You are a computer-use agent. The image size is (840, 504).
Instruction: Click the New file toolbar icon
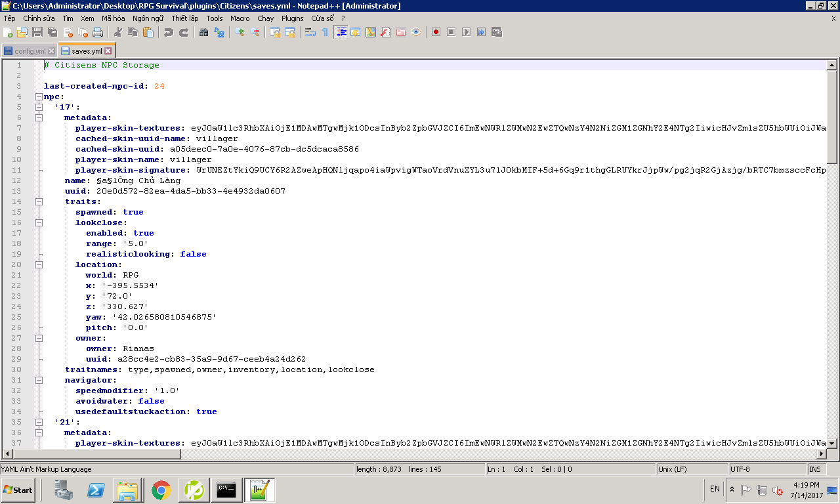pyautogui.click(x=8, y=32)
